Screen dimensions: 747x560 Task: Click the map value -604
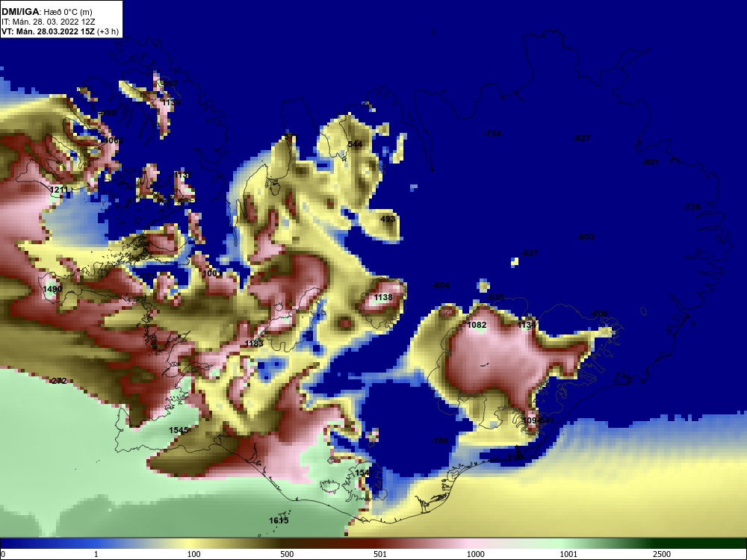(441, 285)
